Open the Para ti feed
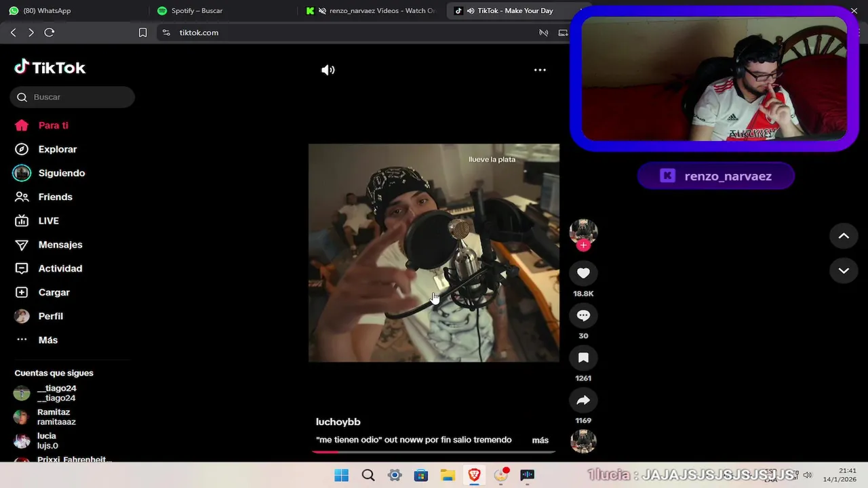Image resolution: width=868 pixels, height=488 pixels. pos(42,125)
